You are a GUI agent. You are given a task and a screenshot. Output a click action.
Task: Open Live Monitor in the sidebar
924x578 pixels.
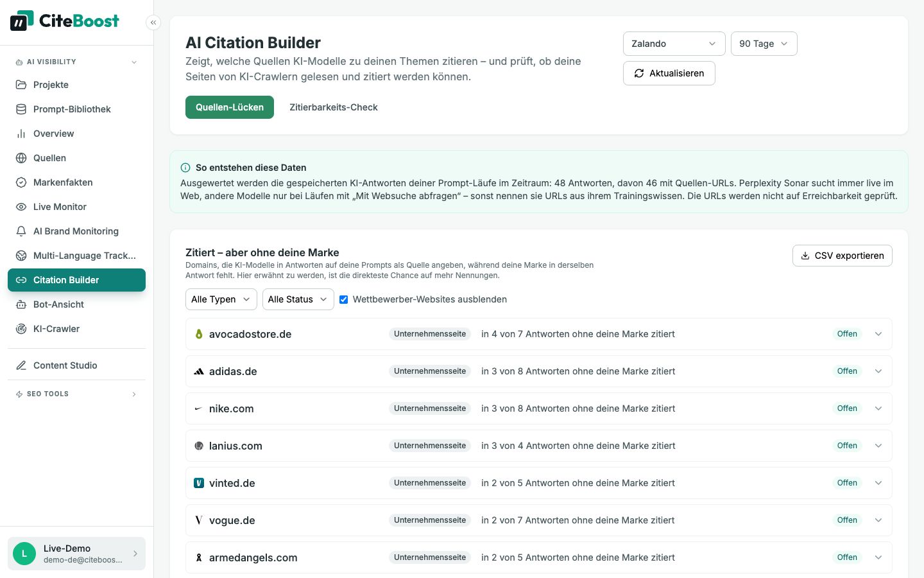click(x=76, y=207)
